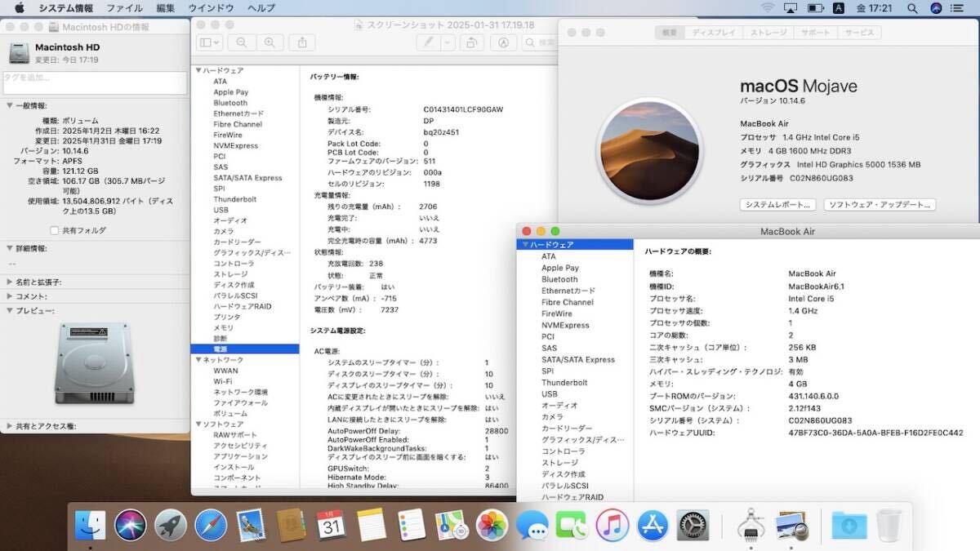Open the App Store in Dock

point(653,525)
